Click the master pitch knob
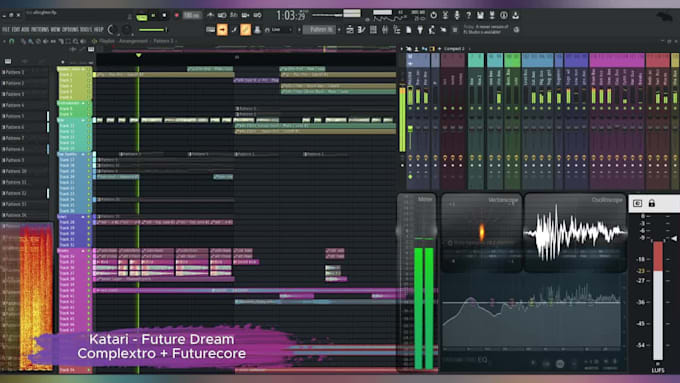680x383 pixels. 126,30
